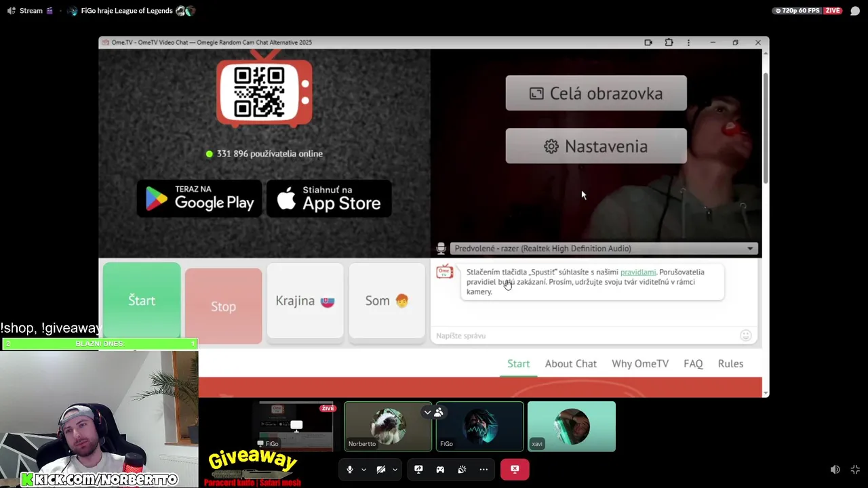Start an activity with the gamepad icon
The image size is (868, 488).
(x=440, y=470)
